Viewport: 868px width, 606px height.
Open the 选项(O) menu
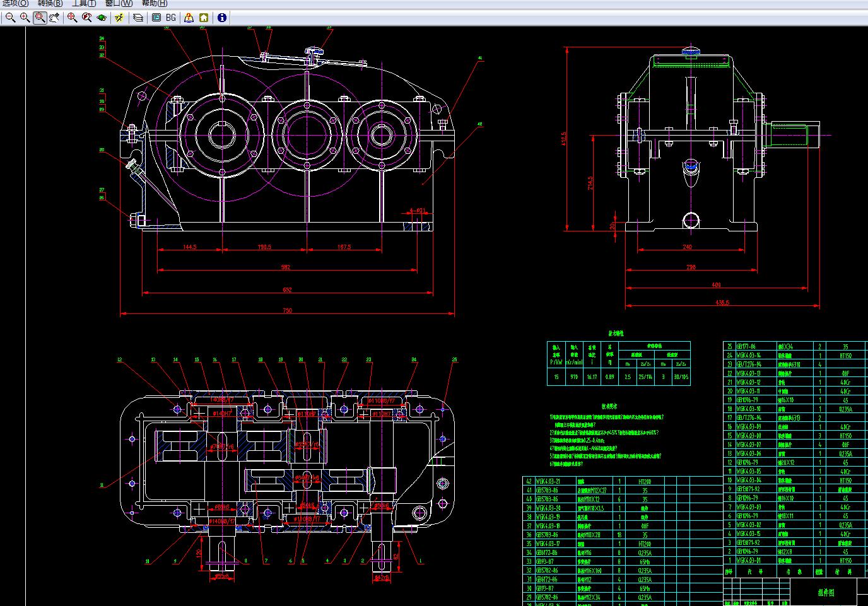[x=15, y=3]
